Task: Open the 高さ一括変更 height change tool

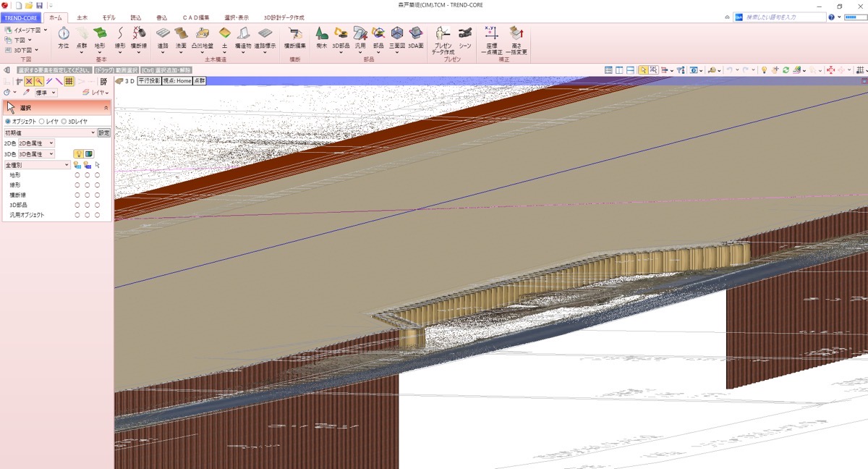Action: (x=516, y=35)
